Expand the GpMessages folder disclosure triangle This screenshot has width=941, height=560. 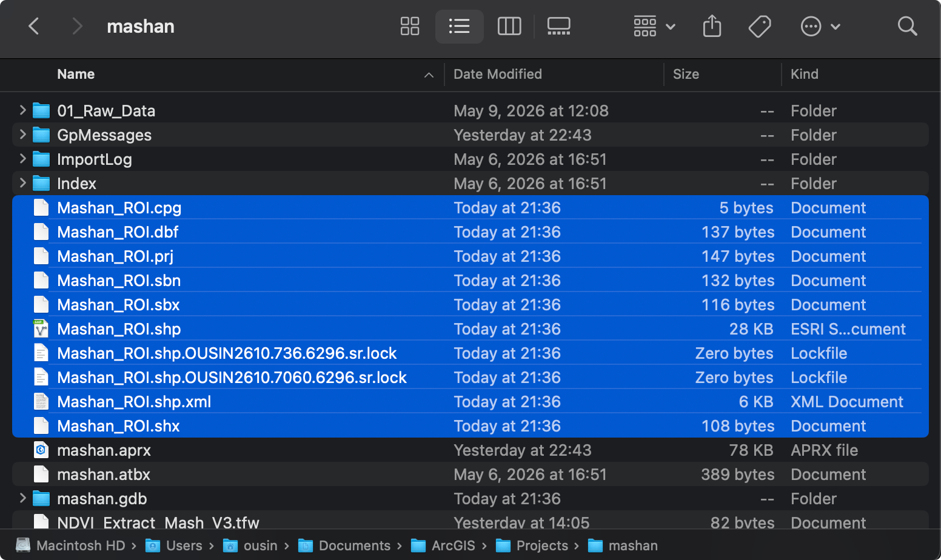tap(22, 135)
